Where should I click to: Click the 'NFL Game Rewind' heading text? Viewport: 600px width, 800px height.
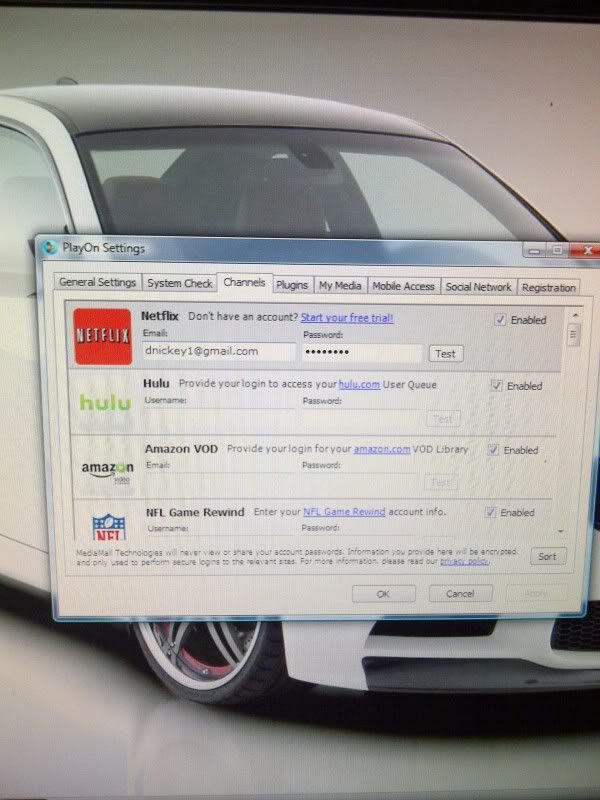(x=195, y=512)
